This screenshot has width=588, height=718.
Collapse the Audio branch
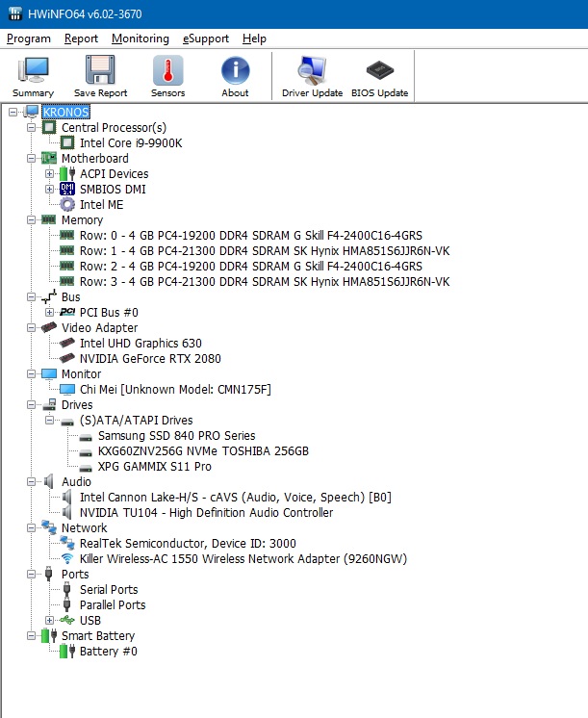pos(31,482)
